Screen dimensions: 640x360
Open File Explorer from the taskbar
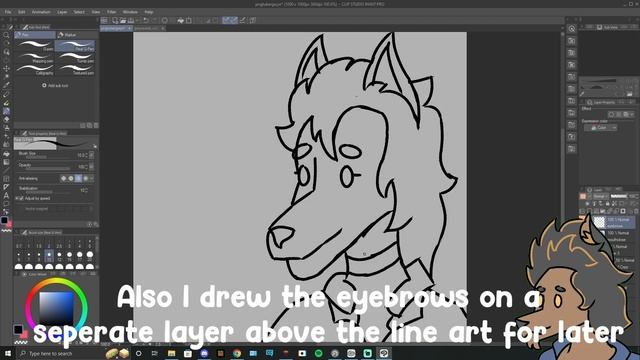click(x=171, y=353)
